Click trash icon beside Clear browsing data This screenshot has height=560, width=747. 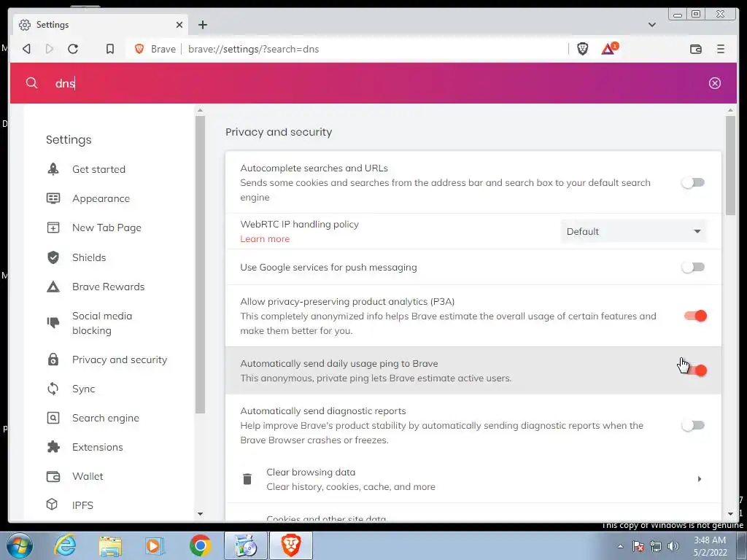click(x=247, y=479)
